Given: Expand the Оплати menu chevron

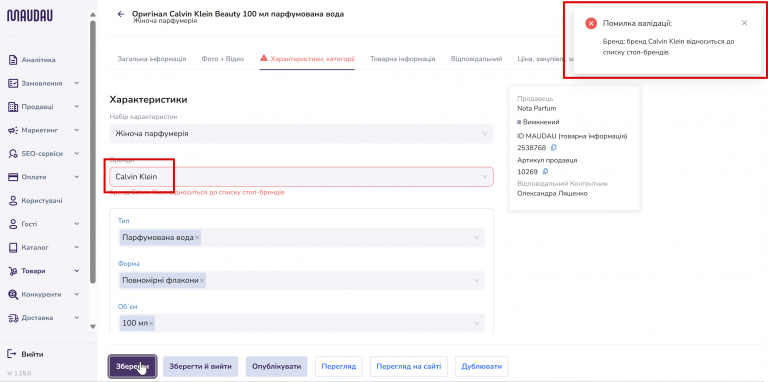Looking at the screenshot, I should (76, 177).
